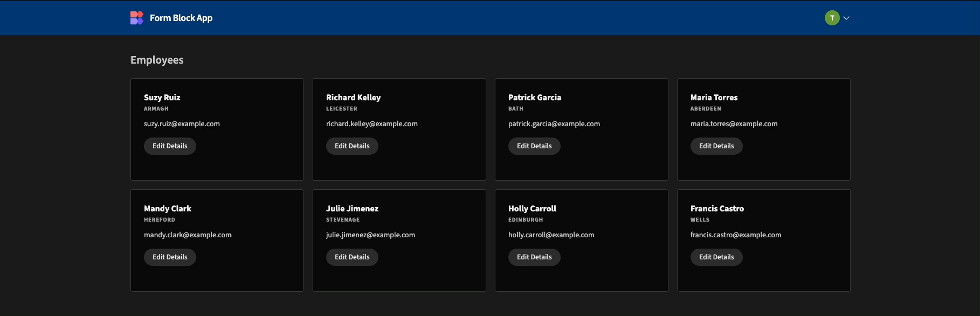Edit details for Patrick Garcia
The width and height of the screenshot is (980, 316).
(534, 146)
